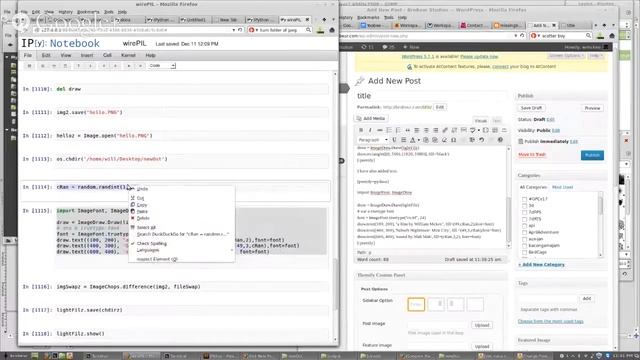The width and height of the screenshot is (640, 360).
Task: Click Move to Trash link
Action: click(x=531, y=155)
